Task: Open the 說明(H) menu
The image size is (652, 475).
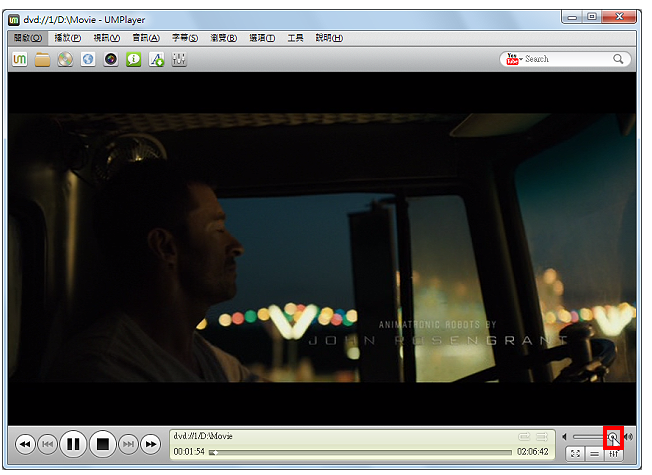Action: tap(329, 38)
